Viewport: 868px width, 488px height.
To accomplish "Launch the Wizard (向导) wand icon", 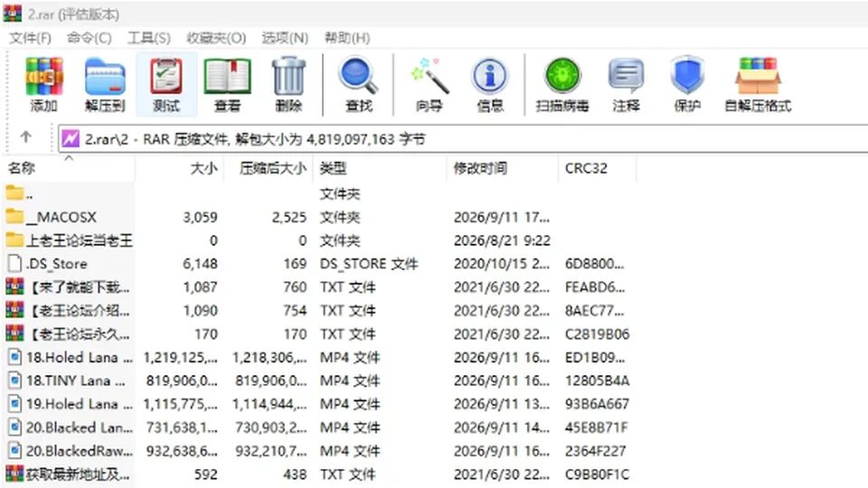I will pos(429,85).
